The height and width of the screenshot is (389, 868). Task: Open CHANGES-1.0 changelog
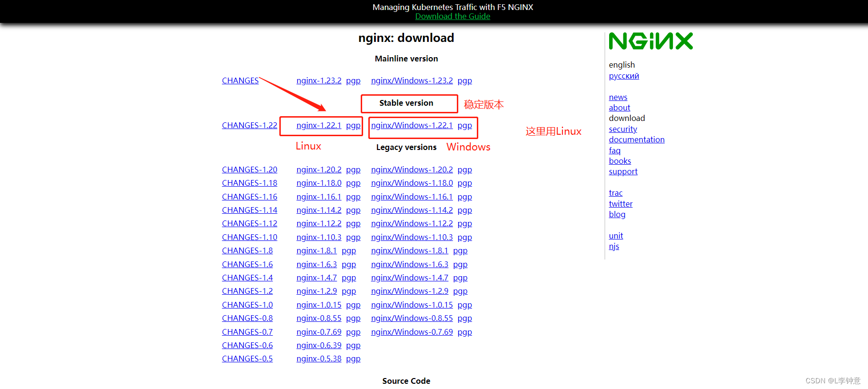click(x=247, y=305)
